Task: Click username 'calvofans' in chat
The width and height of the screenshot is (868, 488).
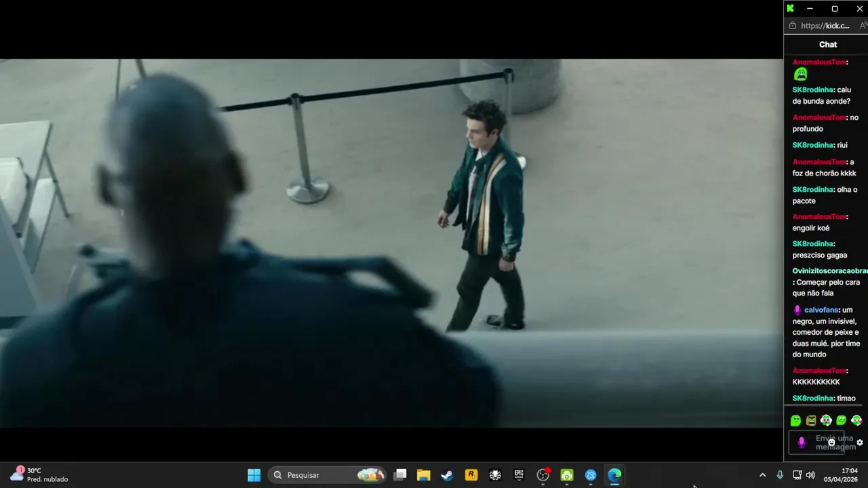Action: (x=821, y=310)
